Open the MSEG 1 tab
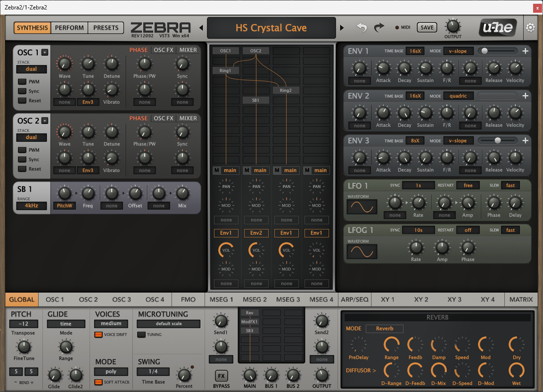Image resolution: width=543 pixels, height=392 pixels. pyautogui.click(x=222, y=299)
